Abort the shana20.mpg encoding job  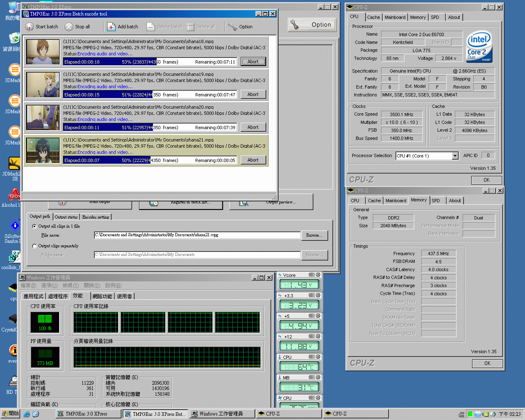coord(253,127)
